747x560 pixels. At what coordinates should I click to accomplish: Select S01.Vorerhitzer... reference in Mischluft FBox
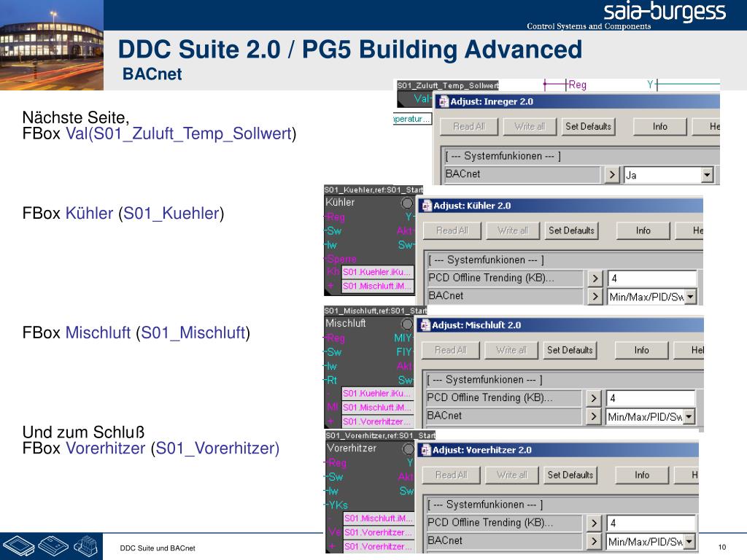pos(377,422)
